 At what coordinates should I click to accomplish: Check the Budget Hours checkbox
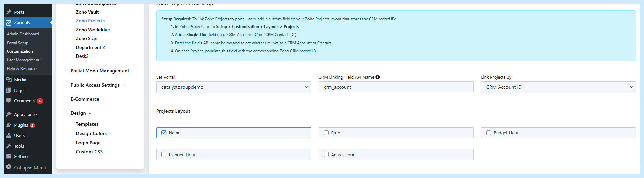pos(489,133)
